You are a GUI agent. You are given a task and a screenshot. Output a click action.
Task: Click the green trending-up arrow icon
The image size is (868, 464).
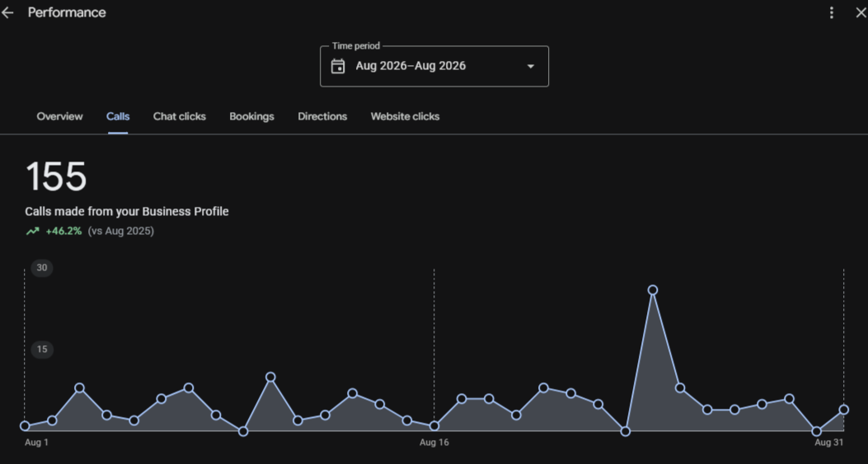[x=33, y=231]
